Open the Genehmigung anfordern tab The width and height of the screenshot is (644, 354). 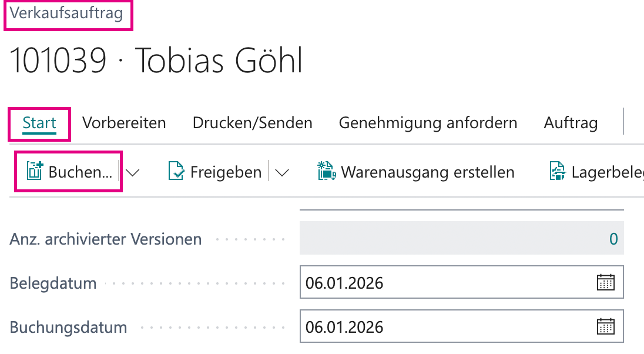pyautogui.click(x=428, y=123)
